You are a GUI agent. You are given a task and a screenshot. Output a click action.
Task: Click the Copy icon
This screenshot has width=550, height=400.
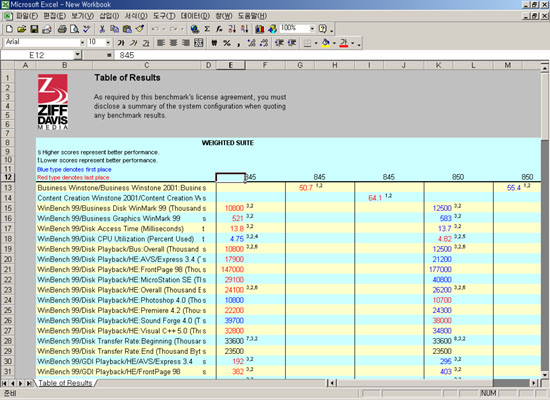114,29
